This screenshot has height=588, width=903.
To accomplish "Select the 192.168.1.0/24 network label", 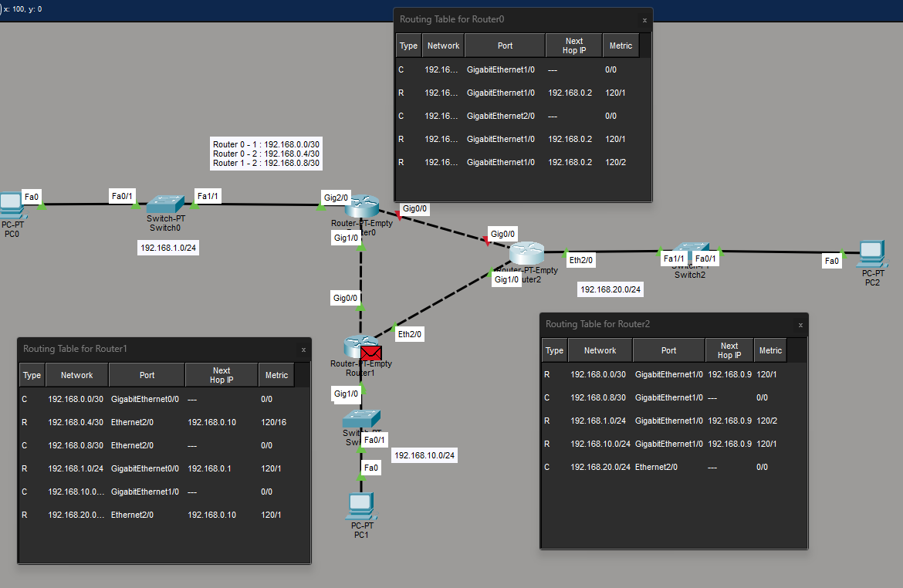I will point(168,248).
